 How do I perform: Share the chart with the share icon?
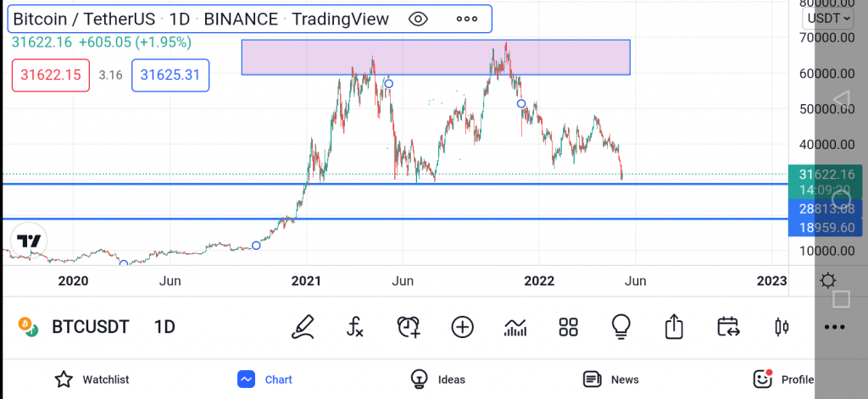click(x=673, y=326)
